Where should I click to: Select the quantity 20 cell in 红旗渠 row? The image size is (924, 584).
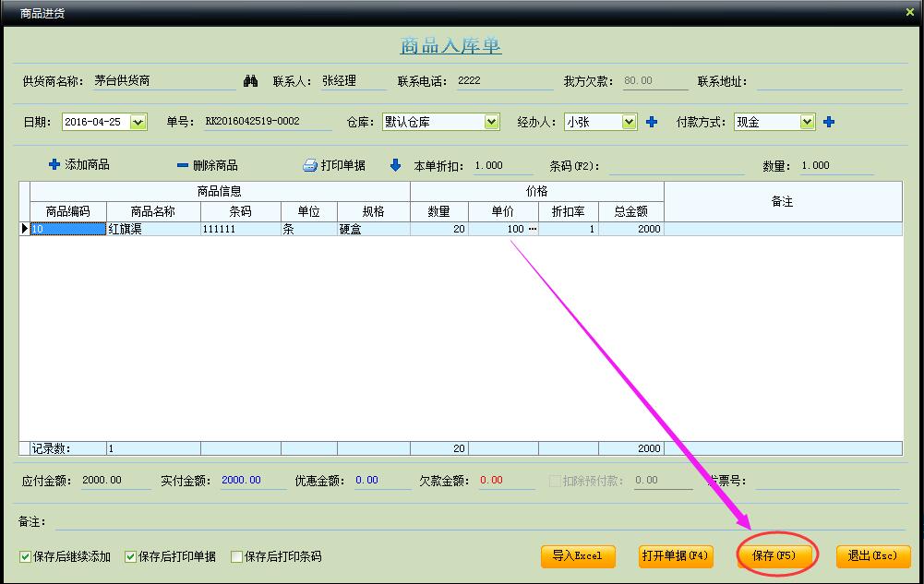(439, 229)
